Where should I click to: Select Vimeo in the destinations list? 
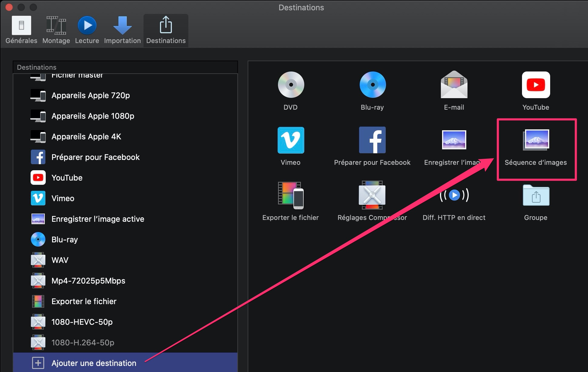125,198
